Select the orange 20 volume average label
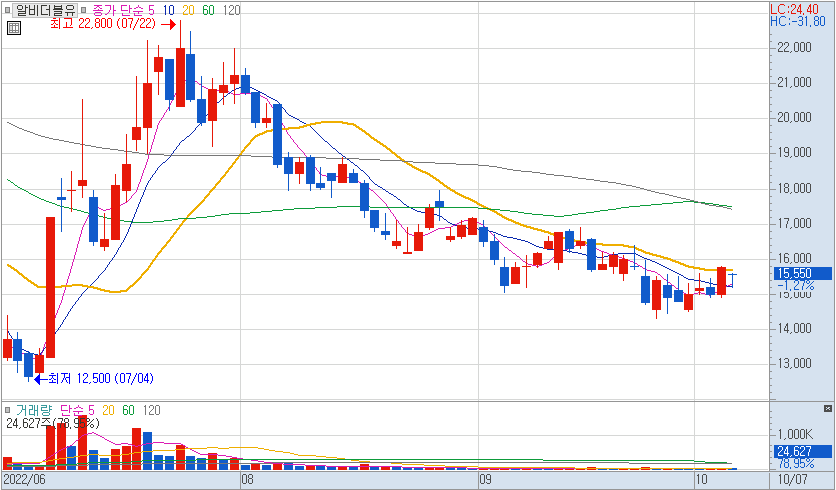The image size is (836, 490). [x=108, y=410]
